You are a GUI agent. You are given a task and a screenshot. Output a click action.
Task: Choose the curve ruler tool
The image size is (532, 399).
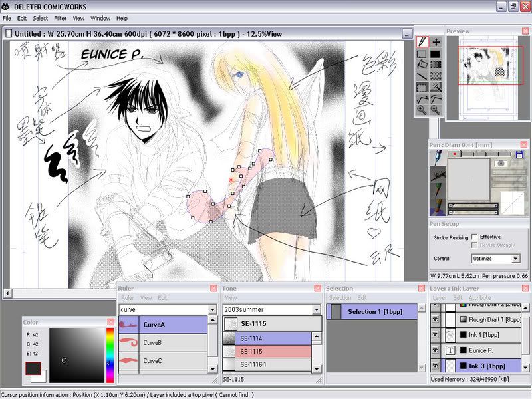(436, 99)
